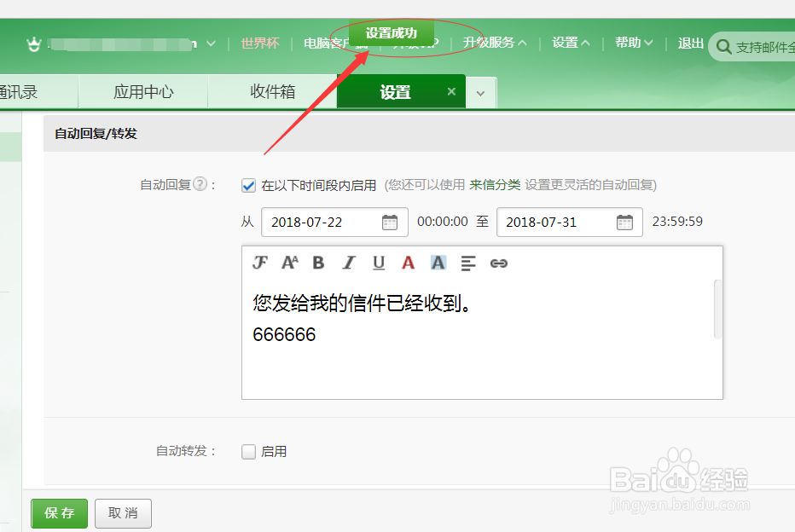Viewport: 795px width, 532px height.
Task: Insert a hyperlink in the reply message
Action: coord(499,263)
